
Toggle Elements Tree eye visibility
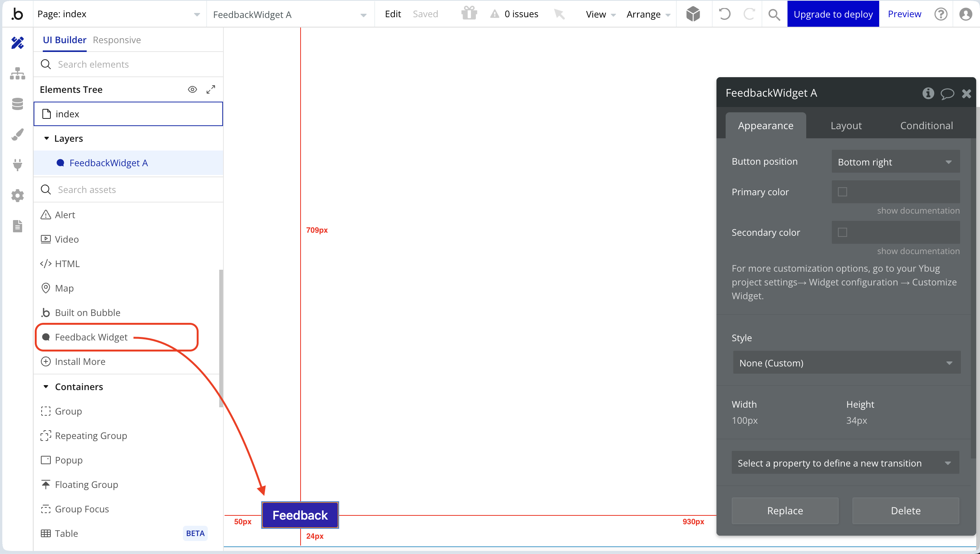(192, 89)
